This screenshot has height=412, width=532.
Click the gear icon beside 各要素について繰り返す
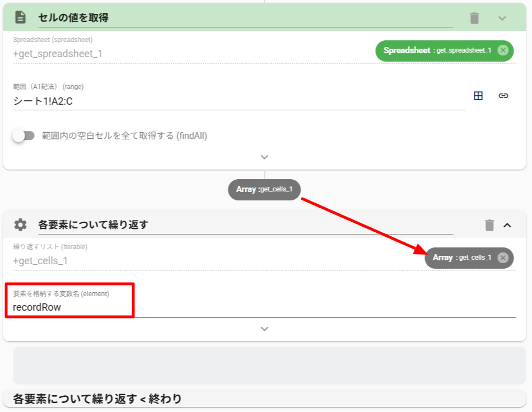point(21,225)
